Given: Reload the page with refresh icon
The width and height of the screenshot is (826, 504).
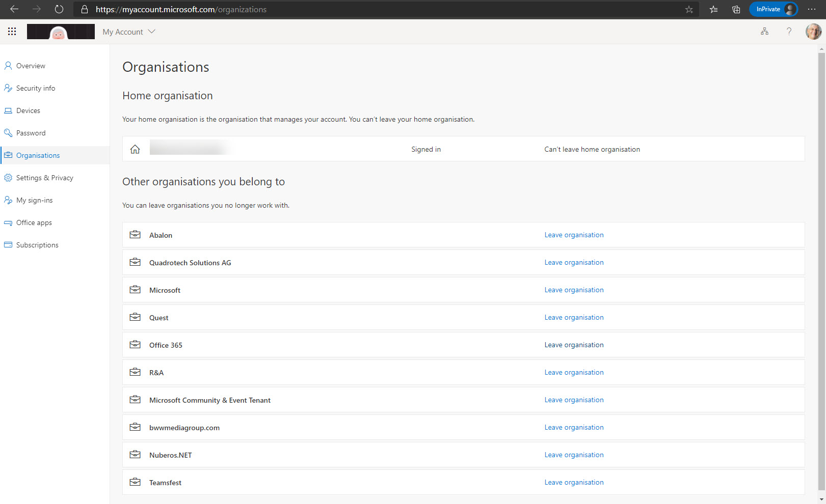Looking at the screenshot, I should 59,9.
